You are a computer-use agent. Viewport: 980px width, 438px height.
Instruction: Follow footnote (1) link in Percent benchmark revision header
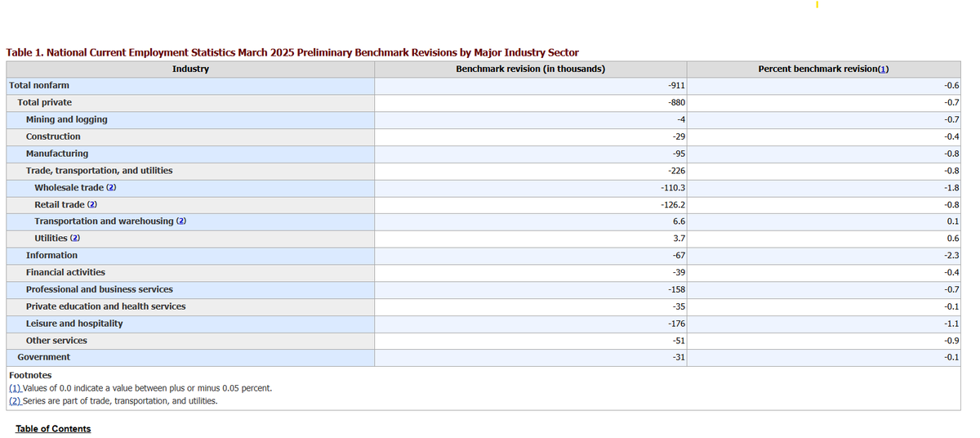pos(883,69)
